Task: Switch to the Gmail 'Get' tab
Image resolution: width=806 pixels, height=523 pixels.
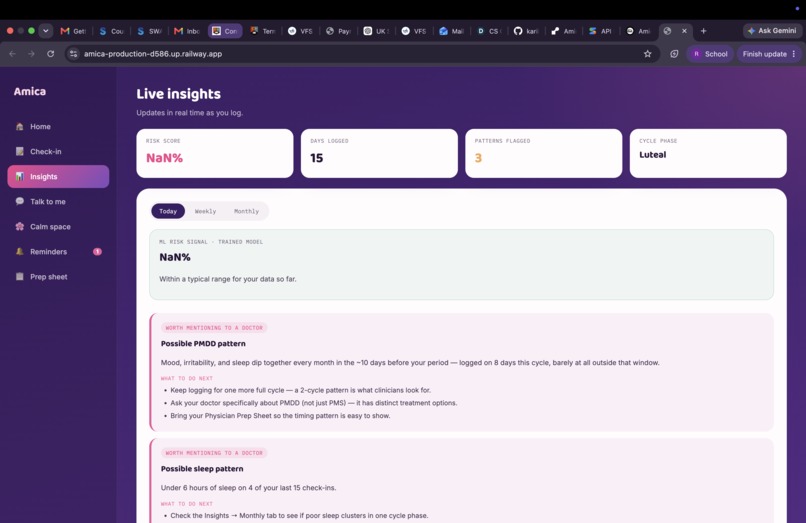Action: pos(74,31)
